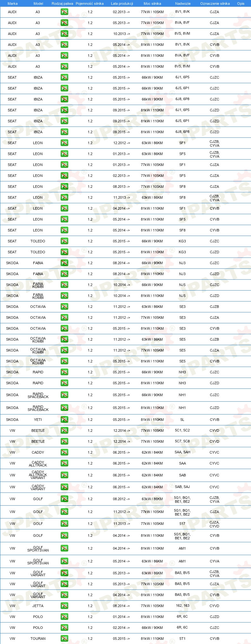The width and height of the screenshot is (251, 644).
Task: Click the body code cell '5T1'
Action: click(x=182, y=638)
